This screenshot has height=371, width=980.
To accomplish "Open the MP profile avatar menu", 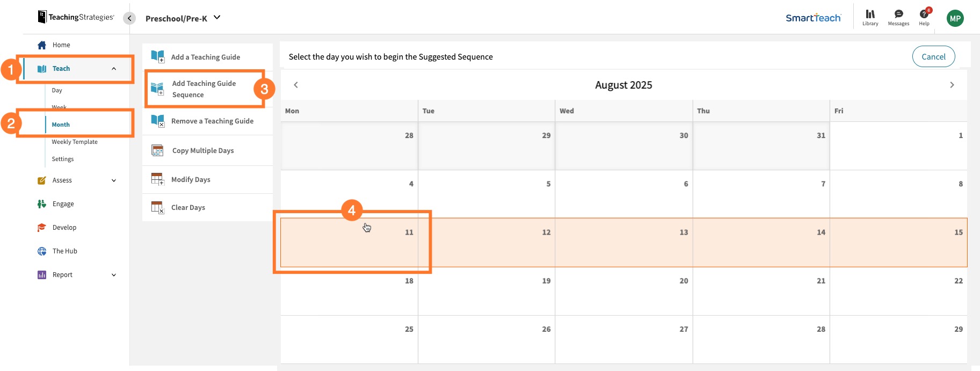I will coord(955,18).
